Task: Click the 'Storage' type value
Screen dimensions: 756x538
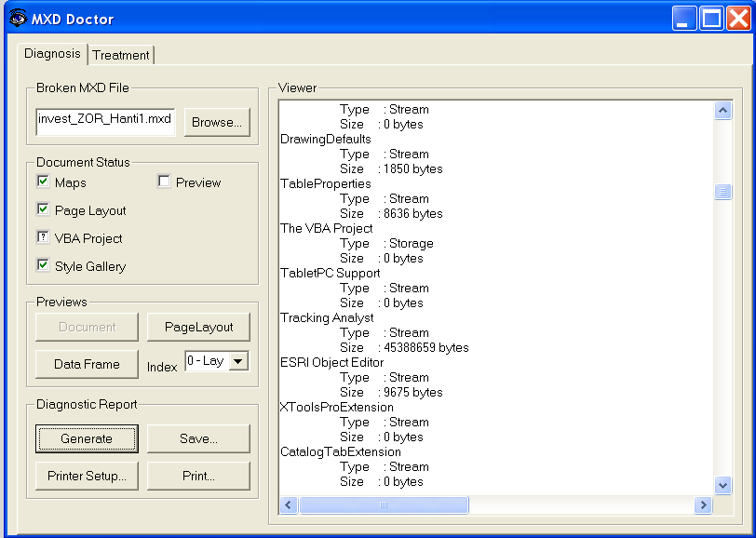Action: point(412,244)
